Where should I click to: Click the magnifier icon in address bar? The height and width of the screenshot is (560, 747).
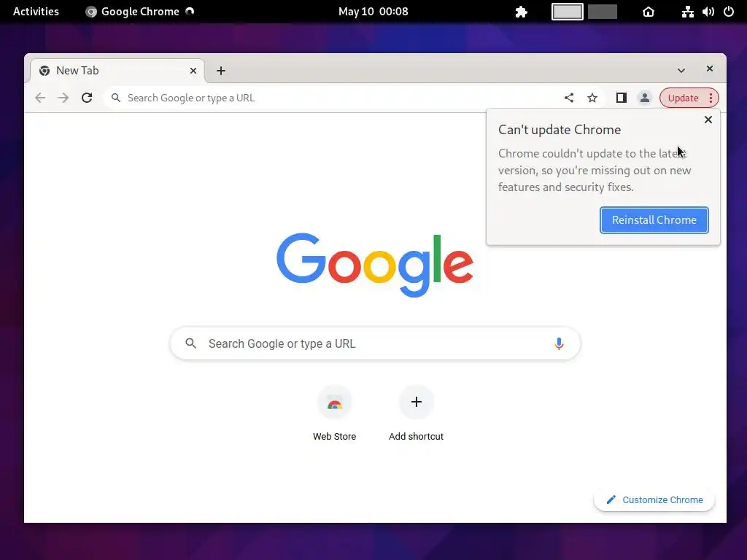click(116, 98)
